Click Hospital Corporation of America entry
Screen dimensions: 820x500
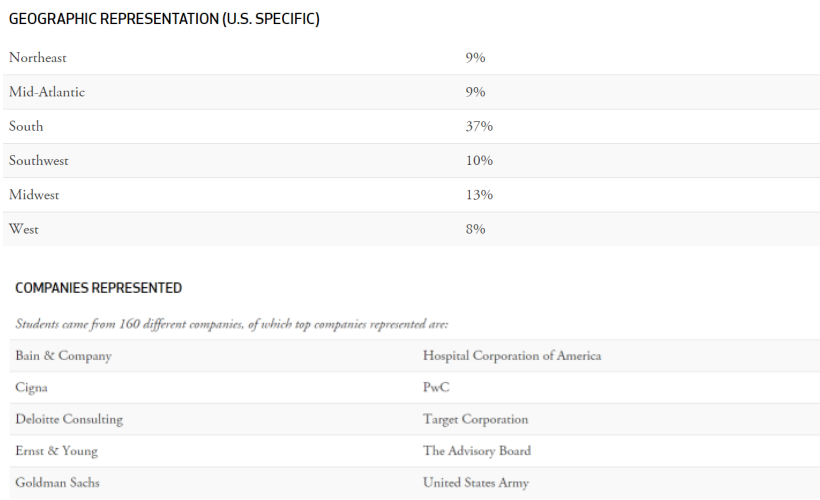(512, 356)
